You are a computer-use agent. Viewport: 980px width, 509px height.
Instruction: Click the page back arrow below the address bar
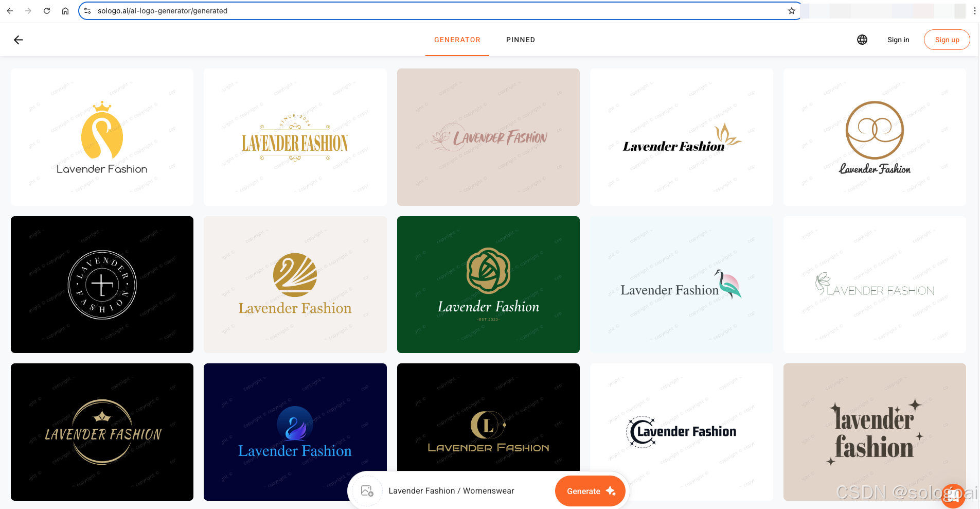[x=19, y=40]
